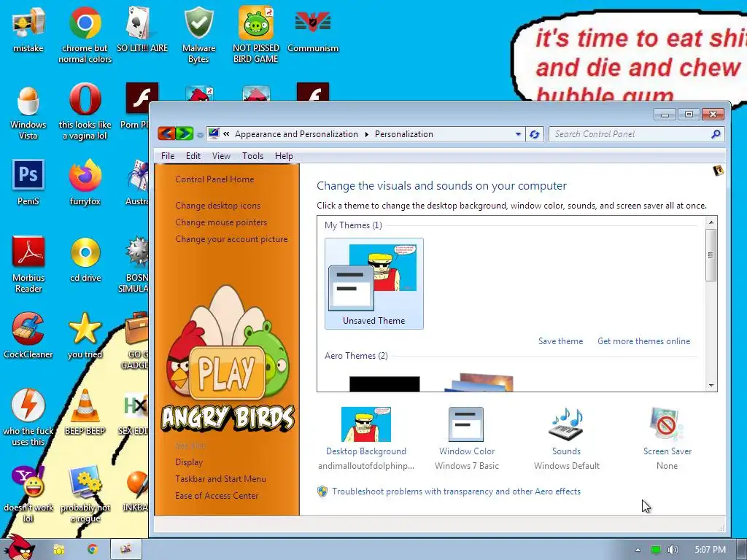
Task: Open the Sounds settings
Action: click(x=566, y=438)
